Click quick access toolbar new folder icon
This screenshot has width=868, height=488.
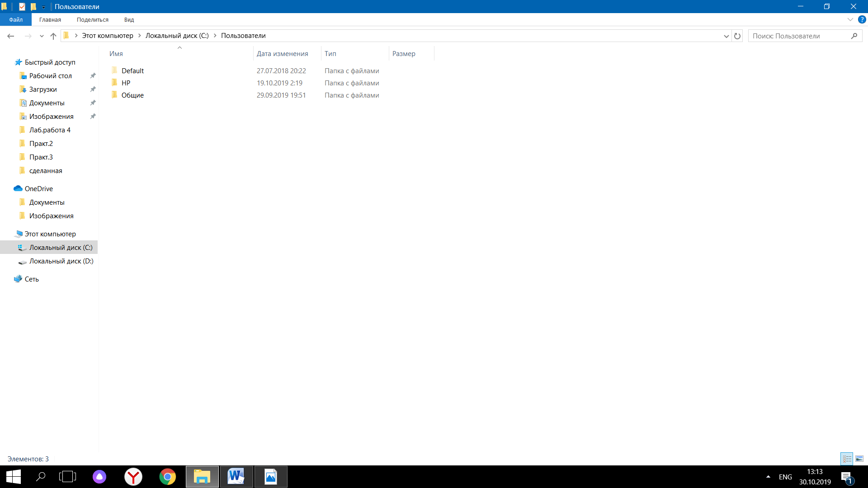coord(33,6)
